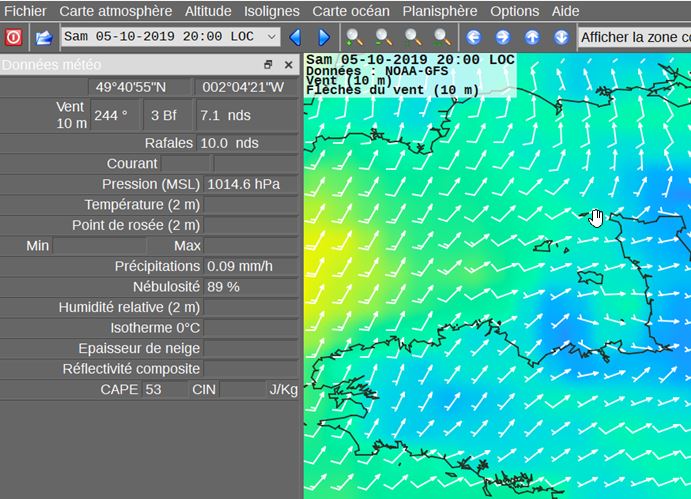This screenshot has height=499, width=691.
Task: Open the Isolignes menu
Action: (x=272, y=11)
